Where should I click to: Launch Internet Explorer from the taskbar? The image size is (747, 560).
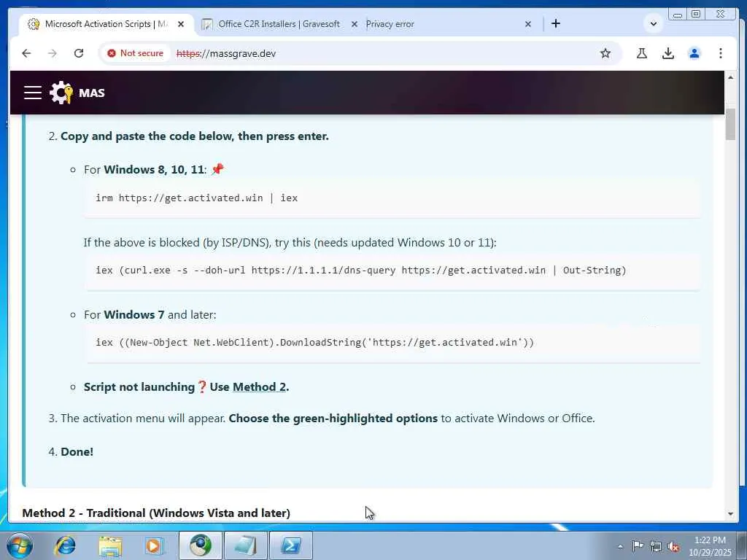(x=65, y=545)
